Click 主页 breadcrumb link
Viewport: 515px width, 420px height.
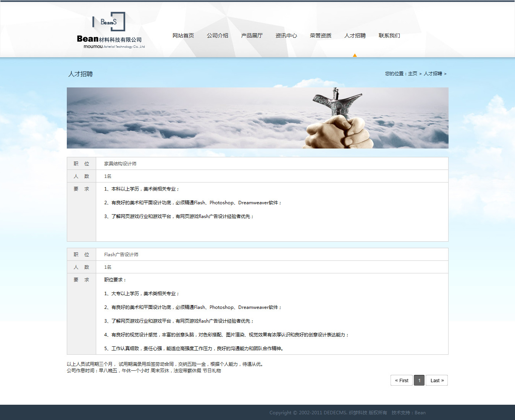pos(413,74)
